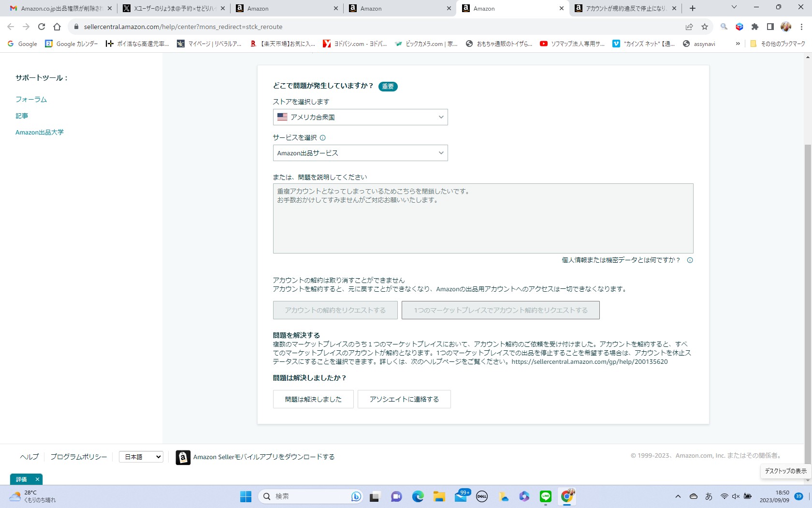
Task: Open the language selector set to 日本語
Action: (x=141, y=457)
